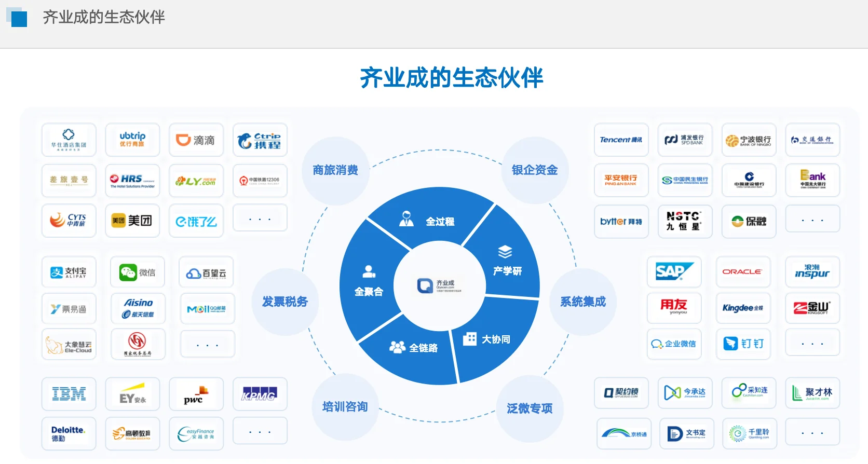
Task: Click the EY安永 logo card
Action: (x=132, y=394)
